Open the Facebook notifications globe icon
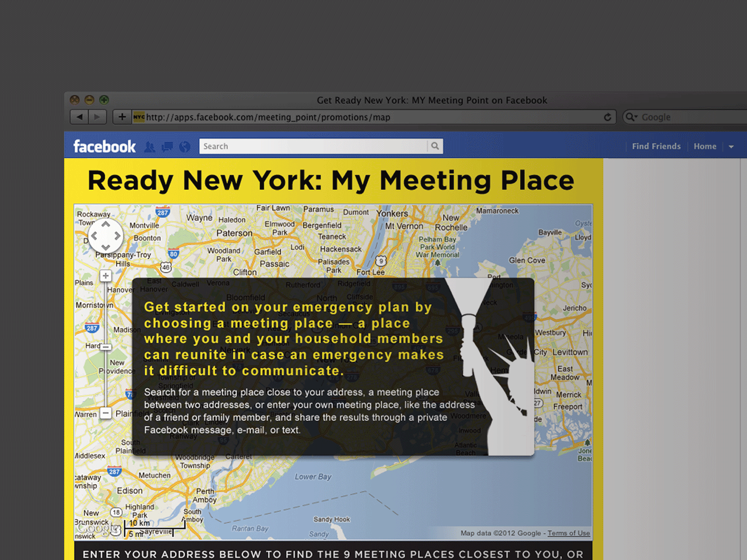747x560 pixels. click(185, 147)
